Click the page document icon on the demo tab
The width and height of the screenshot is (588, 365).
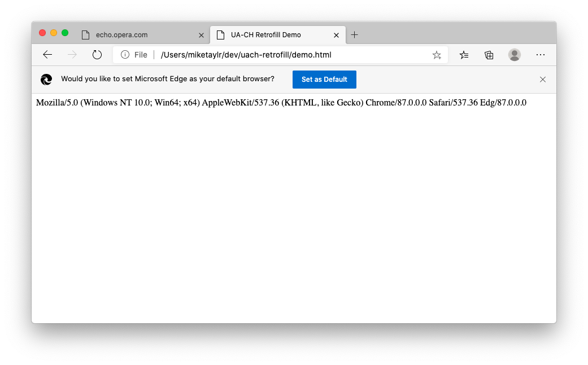(220, 34)
